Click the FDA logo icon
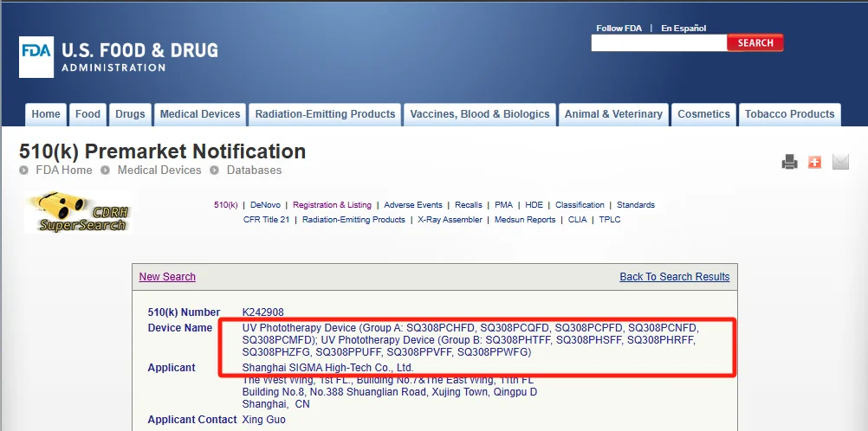 pos(36,57)
